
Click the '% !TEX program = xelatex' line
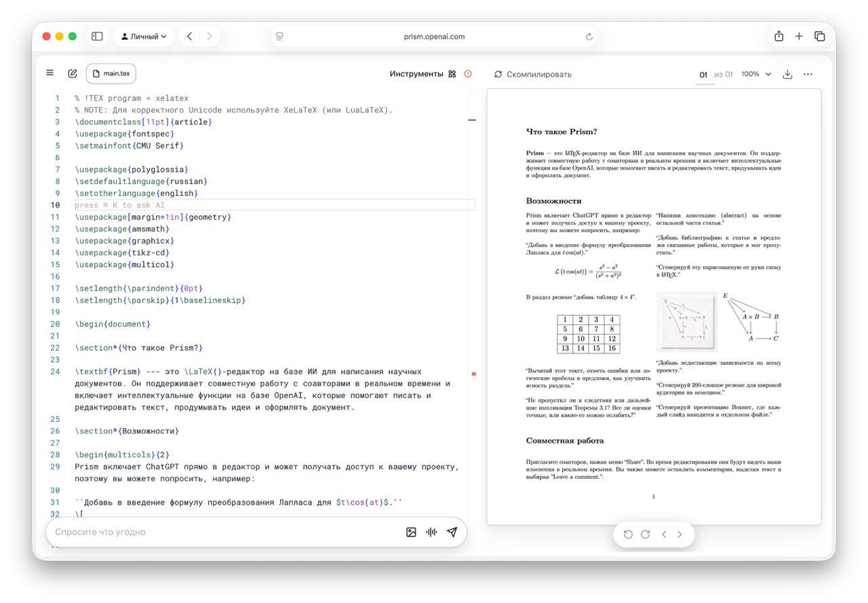pos(132,98)
